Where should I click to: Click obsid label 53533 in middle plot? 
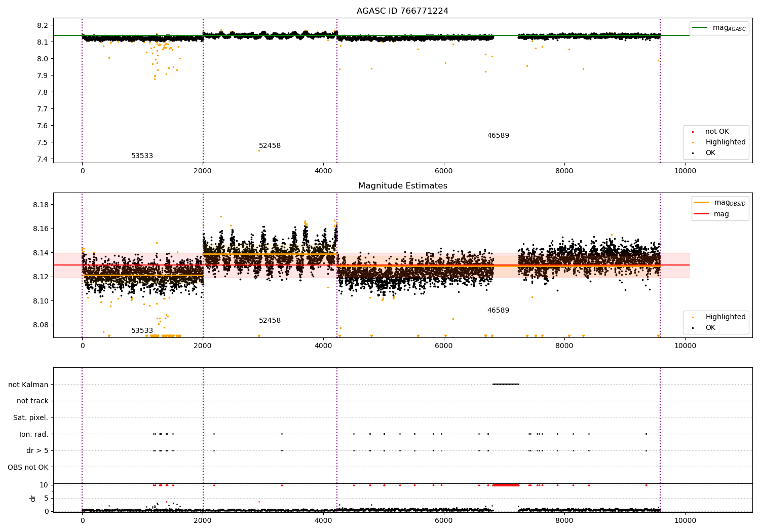click(x=142, y=331)
